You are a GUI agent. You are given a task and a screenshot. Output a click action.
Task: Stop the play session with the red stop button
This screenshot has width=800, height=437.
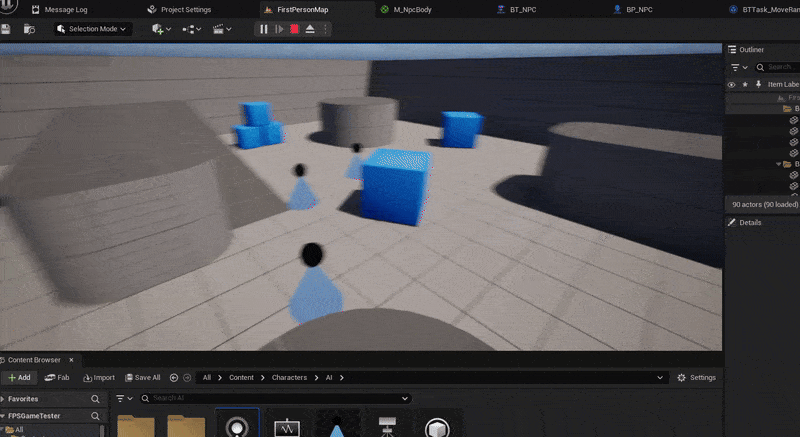pos(294,29)
